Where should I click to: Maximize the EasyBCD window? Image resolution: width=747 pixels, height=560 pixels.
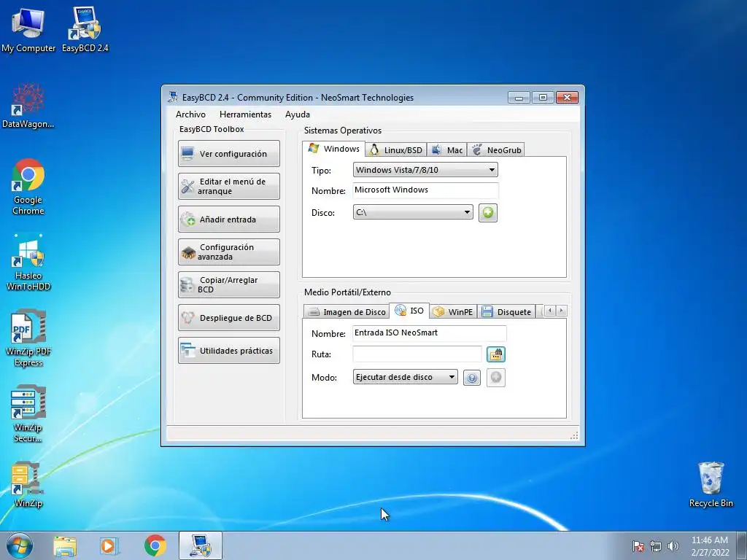pyautogui.click(x=543, y=98)
